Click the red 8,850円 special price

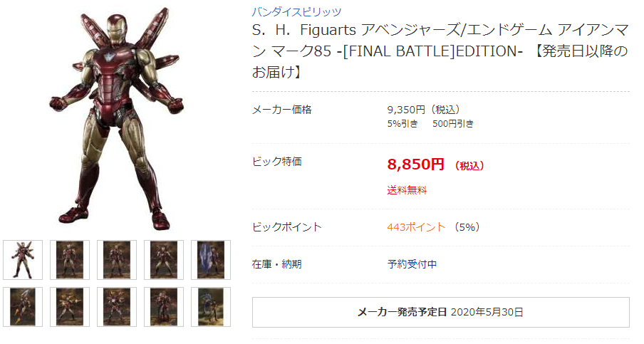(415, 165)
